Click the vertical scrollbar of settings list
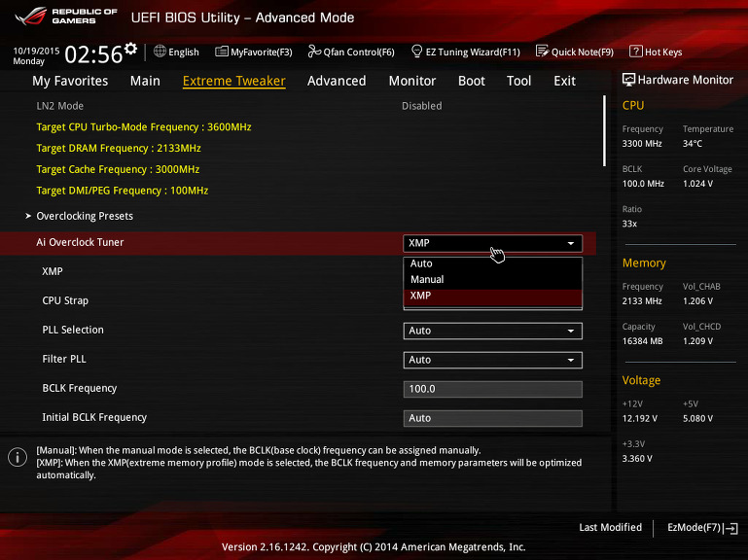The height and width of the screenshot is (560, 748). coord(604,130)
